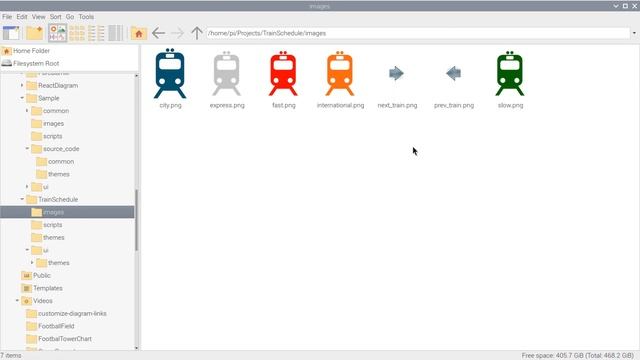Select the slow.png green train
The image size is (640, 360).
click(510, 79)
